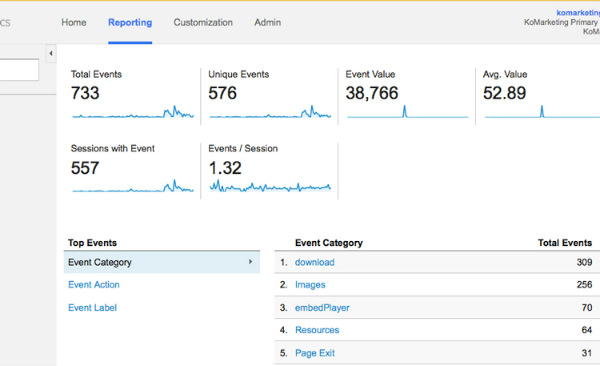Click the Avg. Value number 52.89
600x366 pixels.
(x=504, y=93)
